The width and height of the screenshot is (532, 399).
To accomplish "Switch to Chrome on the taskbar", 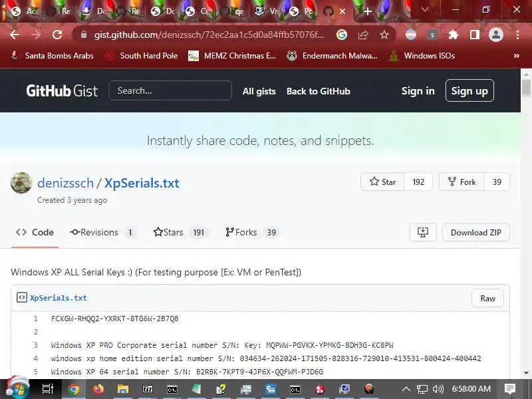I will 74,389.
